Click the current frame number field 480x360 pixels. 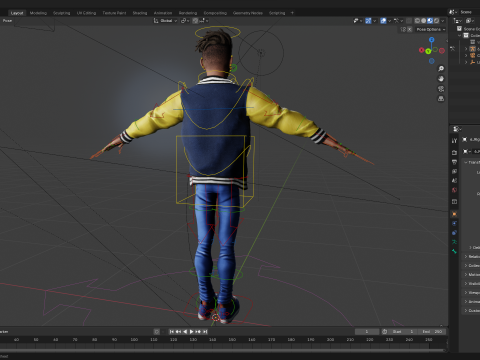click(x=367, y=332)
